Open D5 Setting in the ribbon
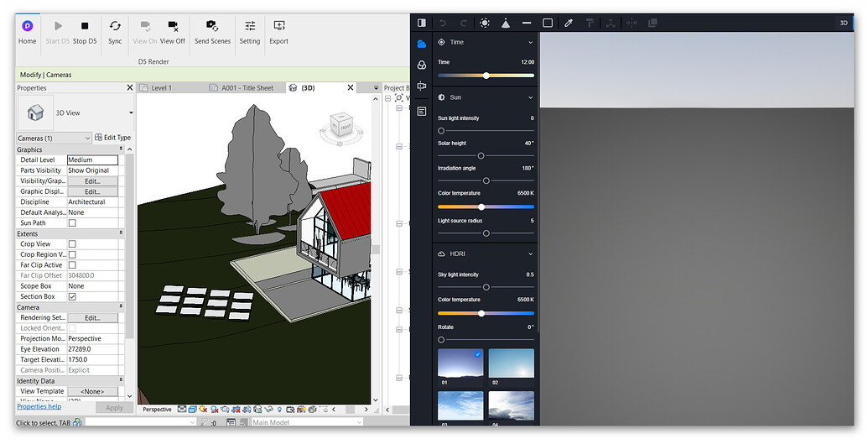The height and width of the screenshot is (439, 868). (x=250, y=32)
